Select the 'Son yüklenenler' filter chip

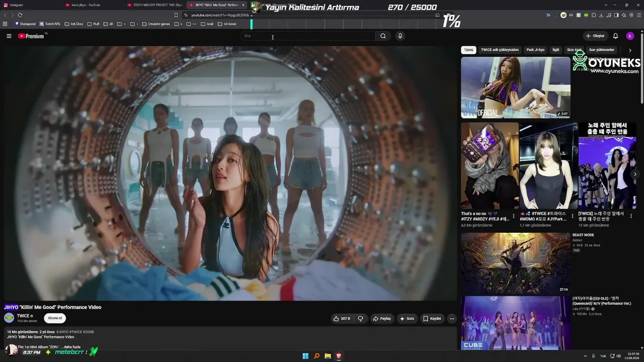(x=602, y=50)
